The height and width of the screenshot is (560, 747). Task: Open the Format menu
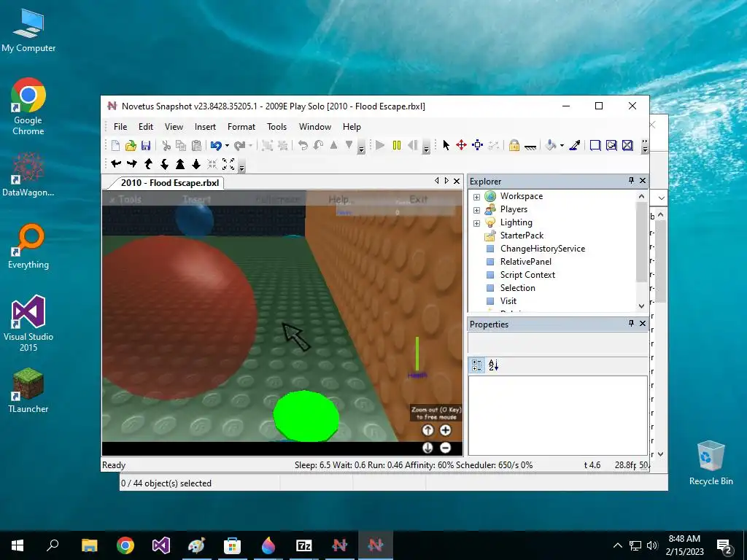coord(241,127)
